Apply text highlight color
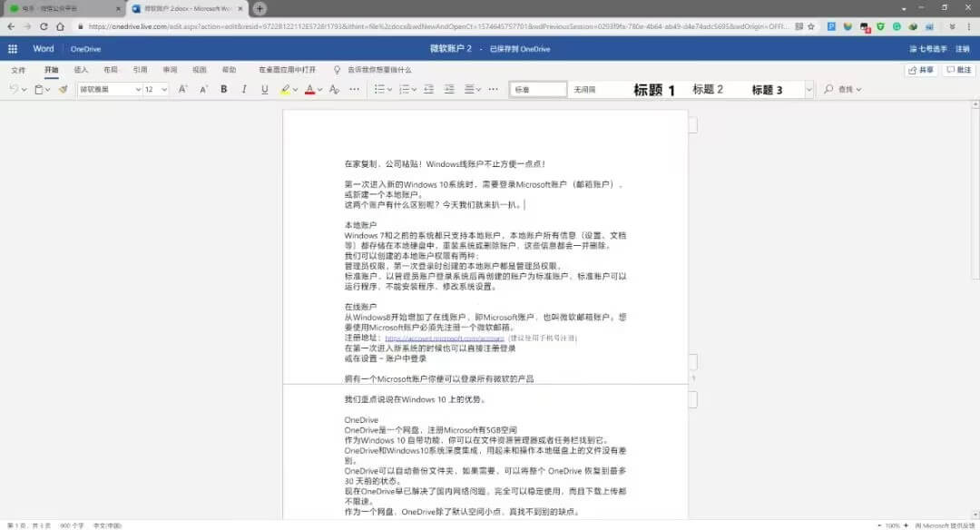The height and width of the screenshot is (530, 980). pos(286,88)
